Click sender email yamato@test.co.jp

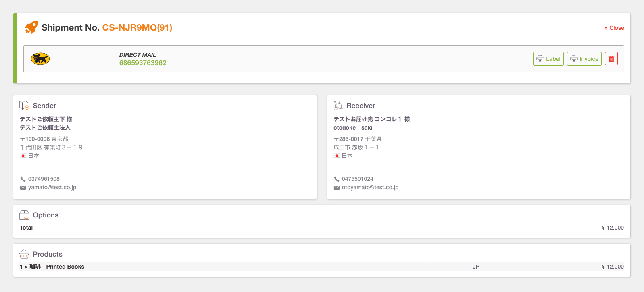[52, 187]
